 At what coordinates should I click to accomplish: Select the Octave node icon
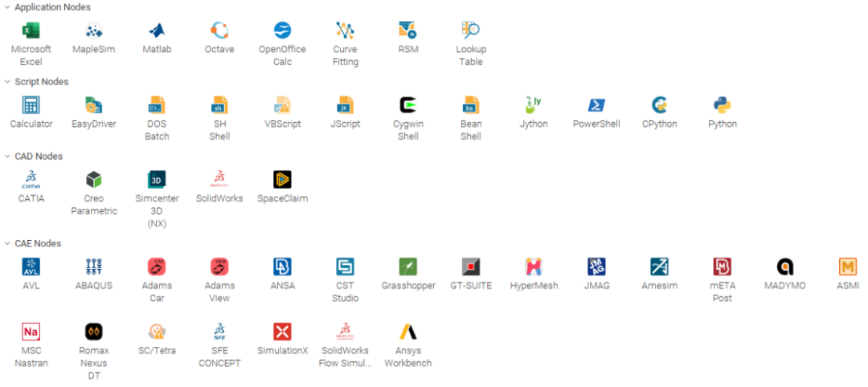pyautogui.click(x=219, y=31)
